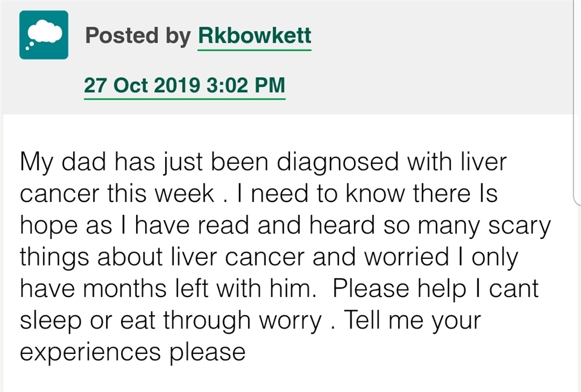
Task: Click the first line starting 'My dad'
Action: 263,163
